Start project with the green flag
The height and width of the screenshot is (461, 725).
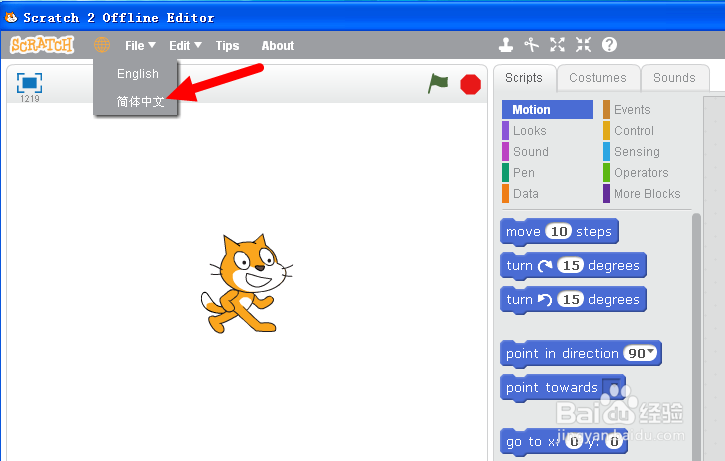click(438, 84)
